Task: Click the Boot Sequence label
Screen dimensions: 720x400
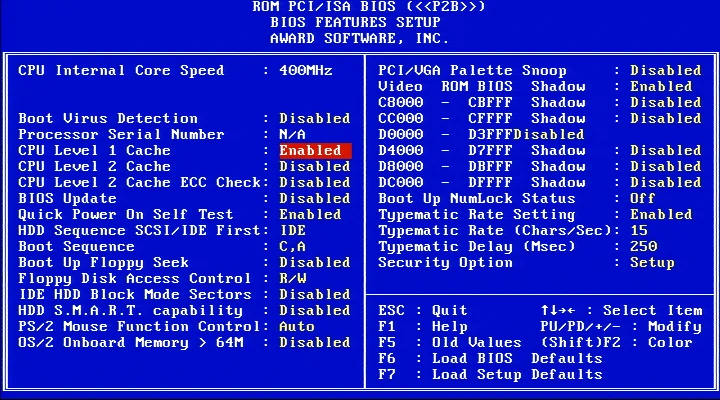Action: [x=76, y=247]
